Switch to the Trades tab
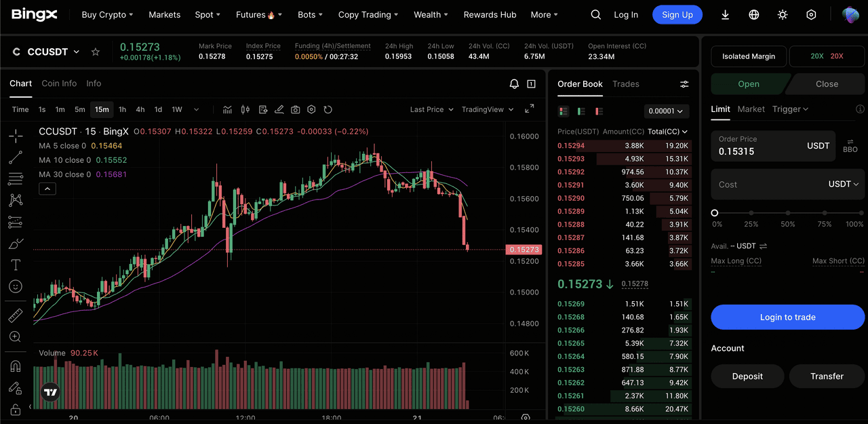Screen dimensions: 868x424 click(x=625, y=84)
